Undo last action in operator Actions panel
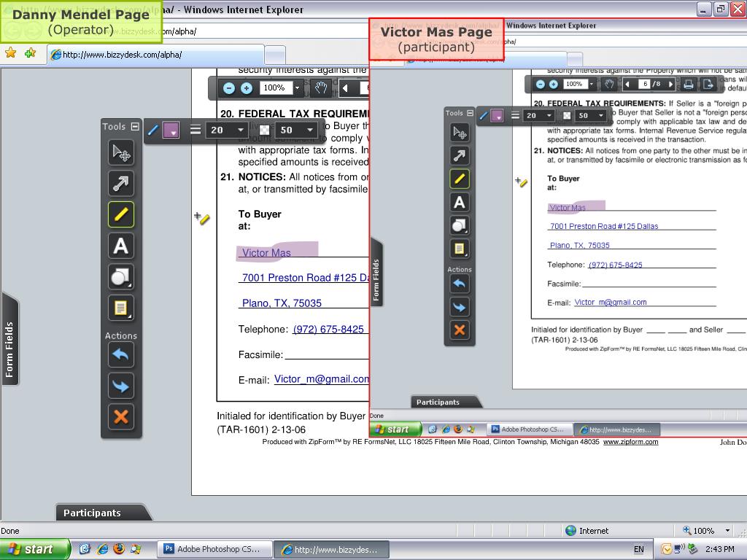 (121, 355)
